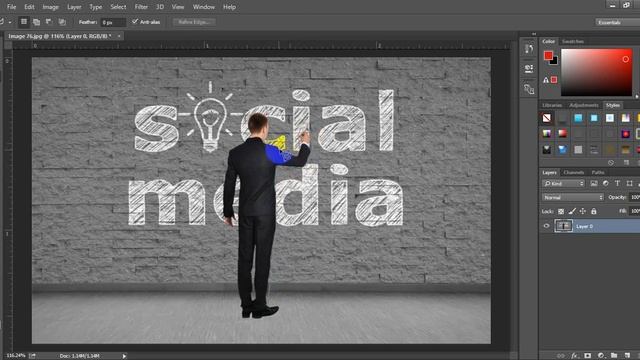This screenshot has height=360, width=640.
Task: Click the Feather input field
Action: pos(113,22)
